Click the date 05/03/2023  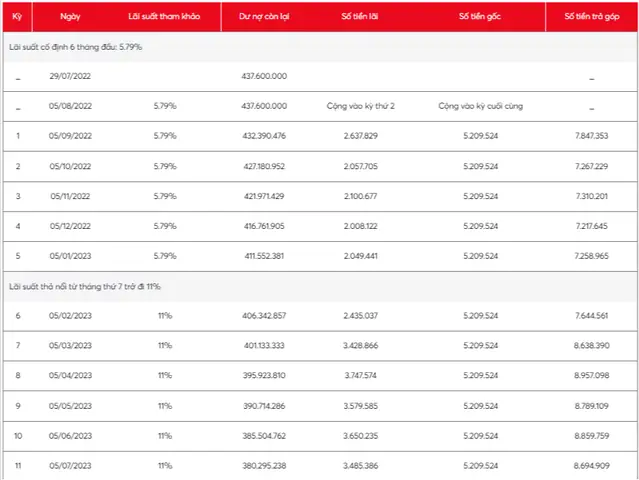[70, 346]
